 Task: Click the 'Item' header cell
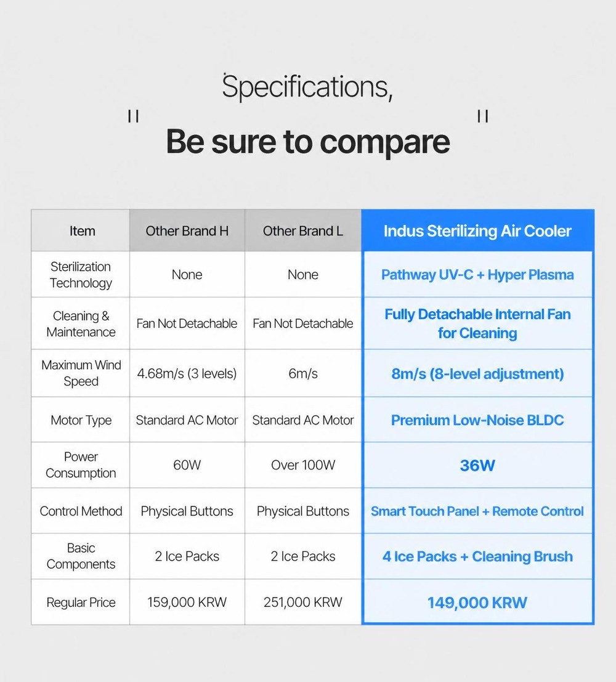tap(81, 230)
